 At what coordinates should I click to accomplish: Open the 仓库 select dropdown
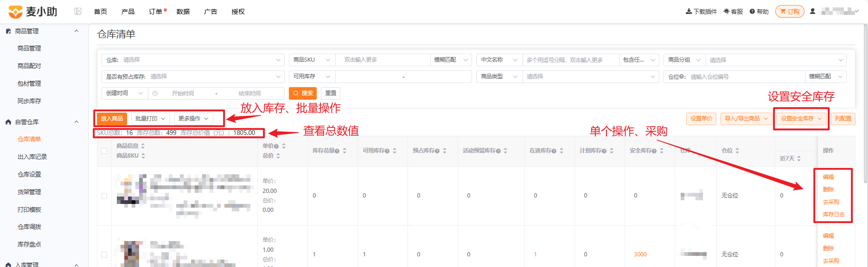coord(193,60)
